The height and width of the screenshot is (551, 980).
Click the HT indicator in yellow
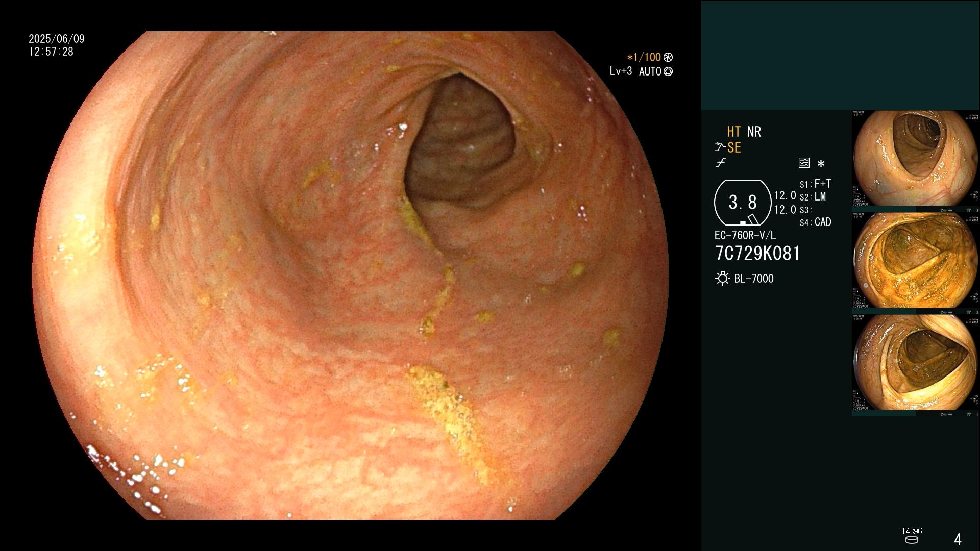point(734,132)
